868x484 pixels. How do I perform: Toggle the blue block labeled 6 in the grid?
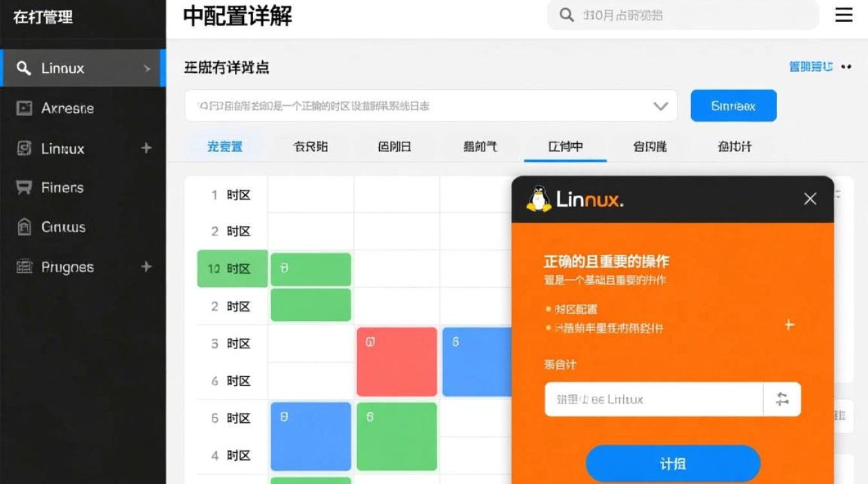(478, 361)
